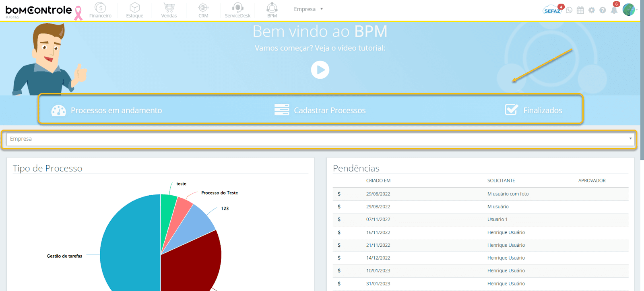This screenshot has width=644, height=291.
Task: Expand the Empresa dropdown in top bar
Action: pyautogui.click(x=308, y=9)
